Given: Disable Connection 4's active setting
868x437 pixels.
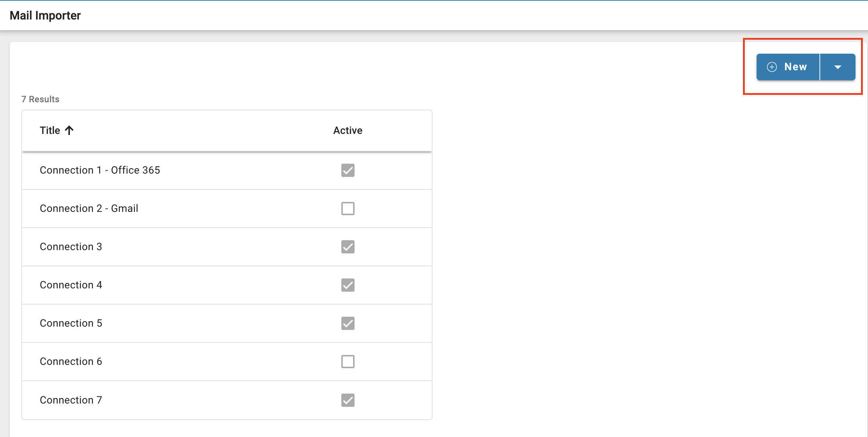Looking at the screenshot, I should [347, 285].
